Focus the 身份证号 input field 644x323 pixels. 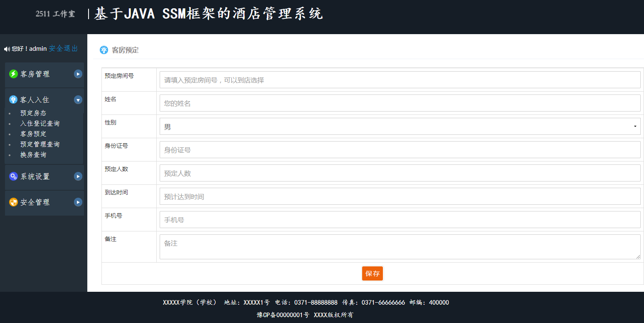pyautogui.click(x=400, y=150)
